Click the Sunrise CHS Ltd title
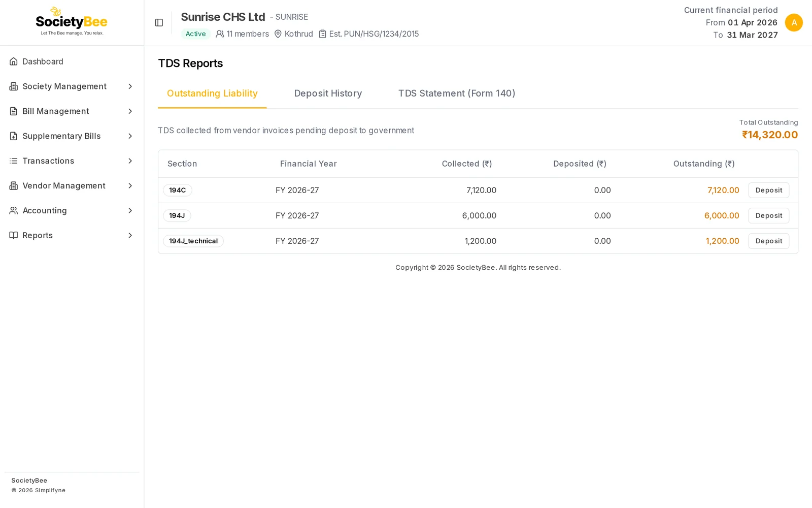The width and height of the screenshot is (812, 508). click(x=223, y=17)
